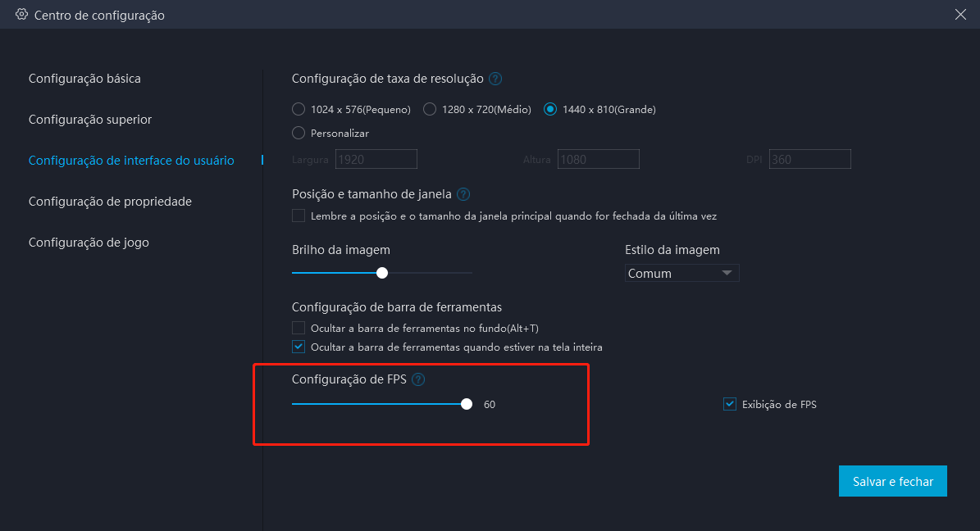Click the help icon beside Configuração de FPS
This screenshot has width=980, height=531.
pyautogui.click(x=418, y=379)
